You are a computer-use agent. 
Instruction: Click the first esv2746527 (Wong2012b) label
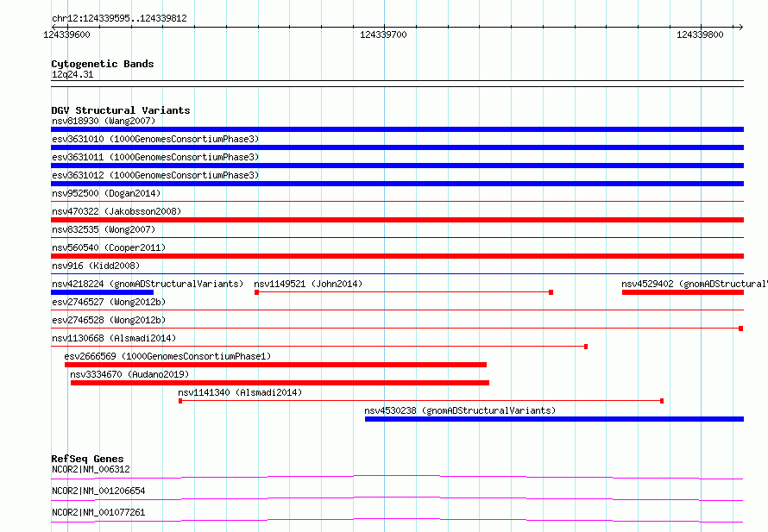(x=109, y=302)
